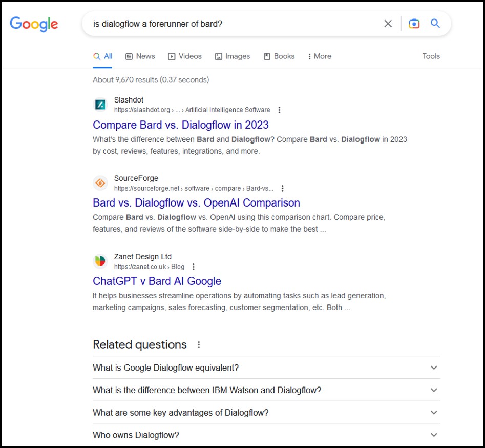Switch to the Videos tab
The width and height of the screenshot is (485, 448).
(185, 56)
